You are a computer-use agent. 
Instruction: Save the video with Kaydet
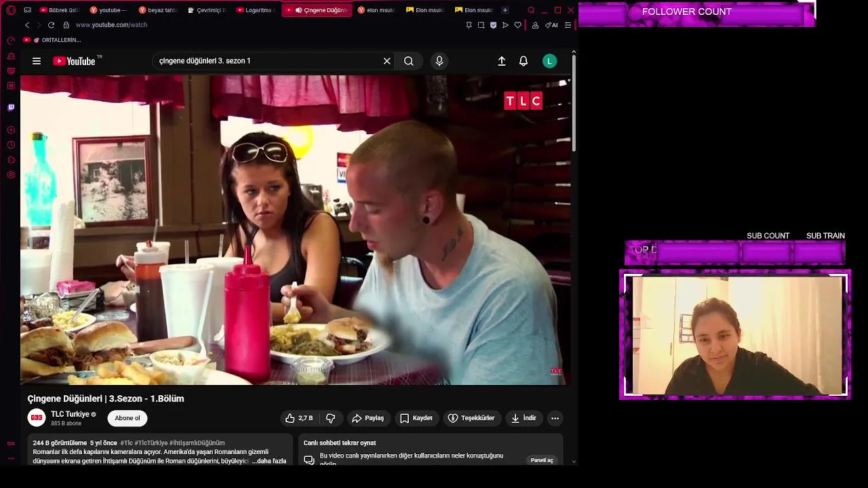[x=416, y=418]
